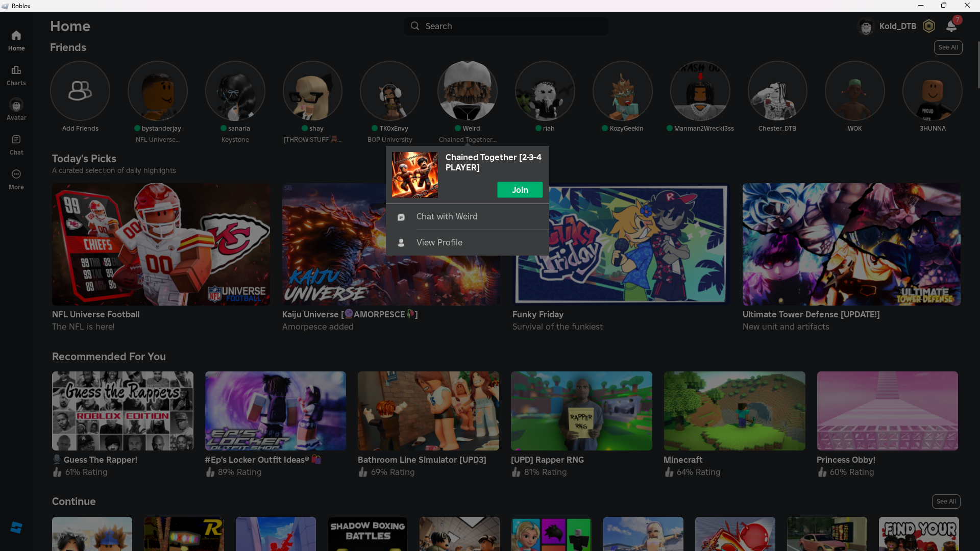
Task: Join Chained Together game
Action: tap(520, 190)
